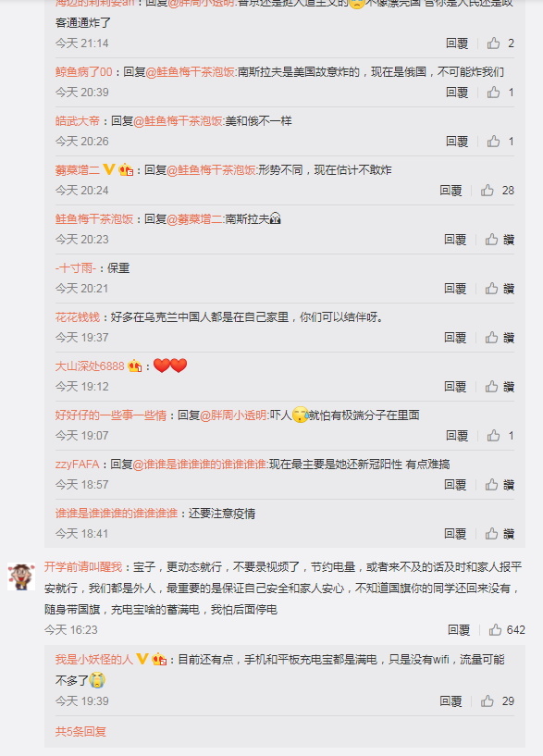Screen dimensions: 543x756
Task: Reply to 大山深处6888's heart comment
Action: click(x=455, y=387)
